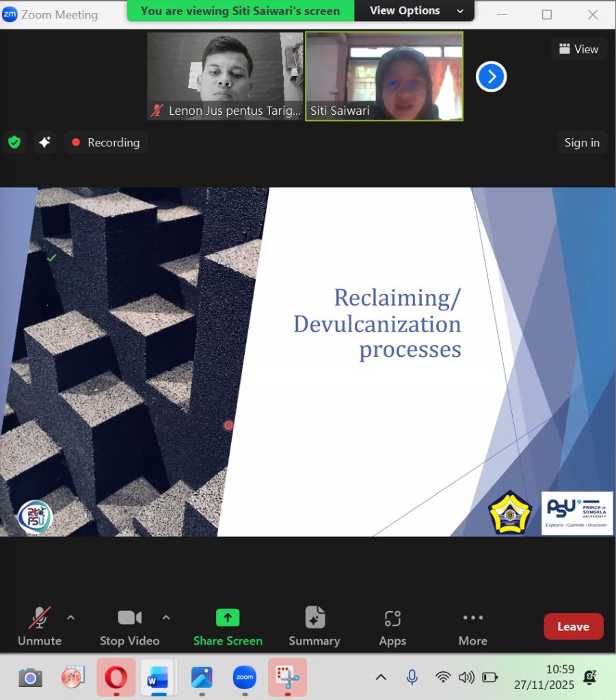Expand video options arrow beside Stop Video
This screenshot has height=700, width=616.
[x=165, y=617]
